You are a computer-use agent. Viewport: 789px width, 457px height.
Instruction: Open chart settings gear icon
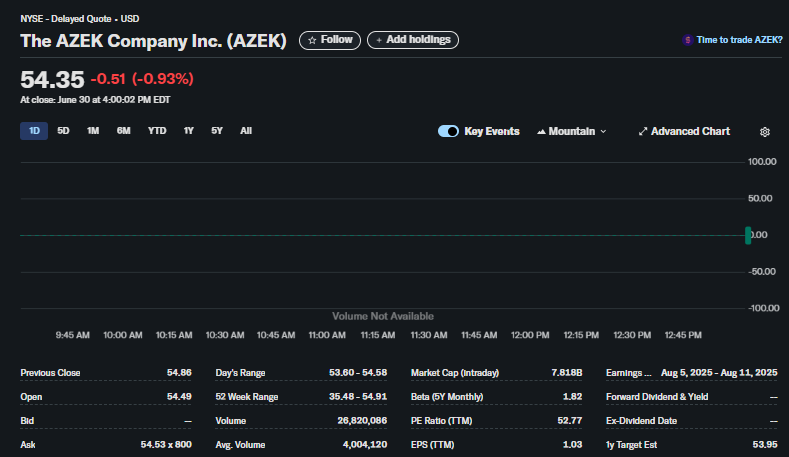pos(764,131)
